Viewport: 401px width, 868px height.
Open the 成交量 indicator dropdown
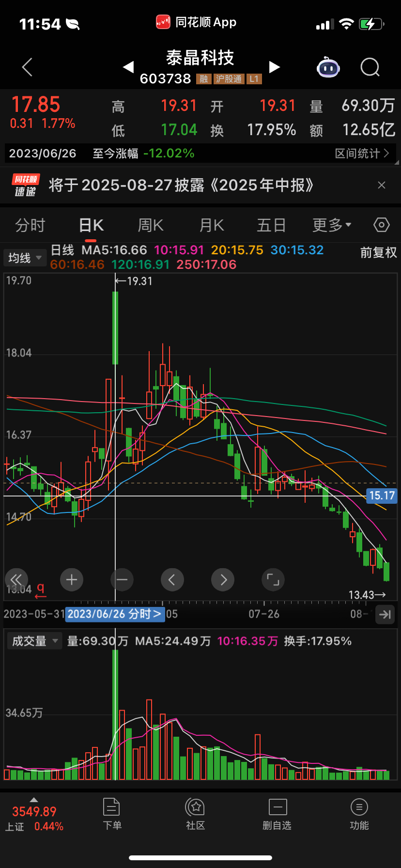34,641
